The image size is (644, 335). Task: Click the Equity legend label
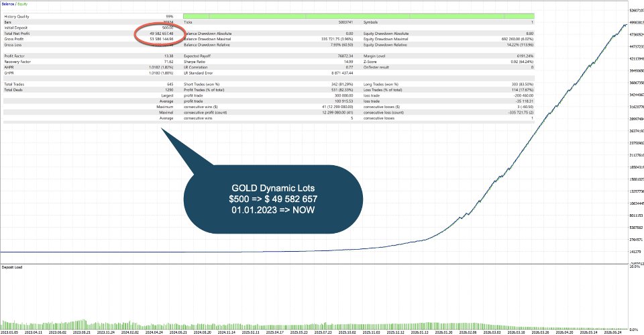[22, 4]
